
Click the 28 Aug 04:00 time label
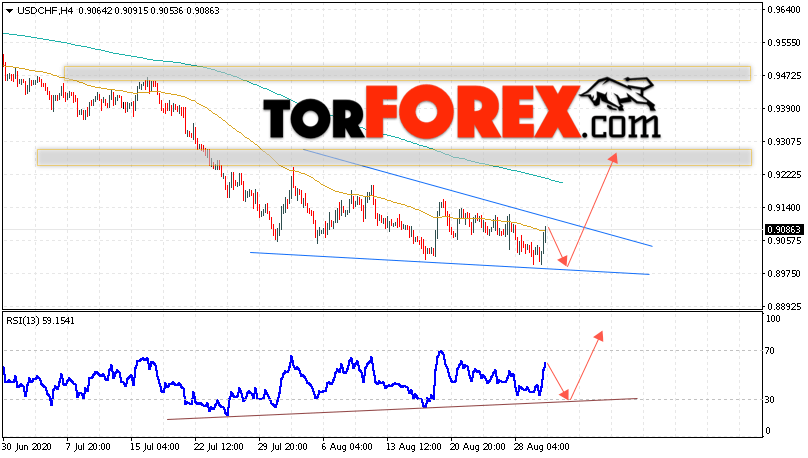click(x=541, y=447)
